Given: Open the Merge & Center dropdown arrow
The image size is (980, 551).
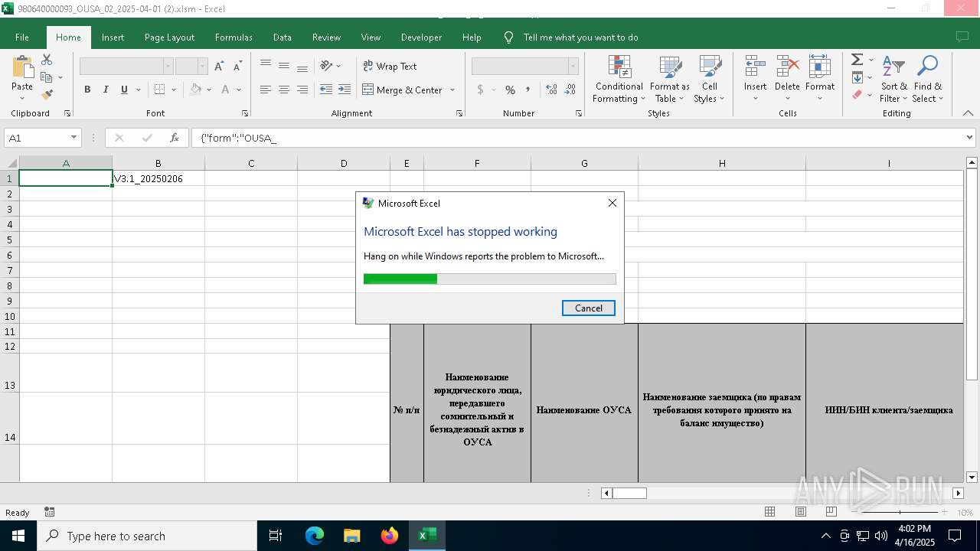Looking at the screenshot, I should 452,90.
